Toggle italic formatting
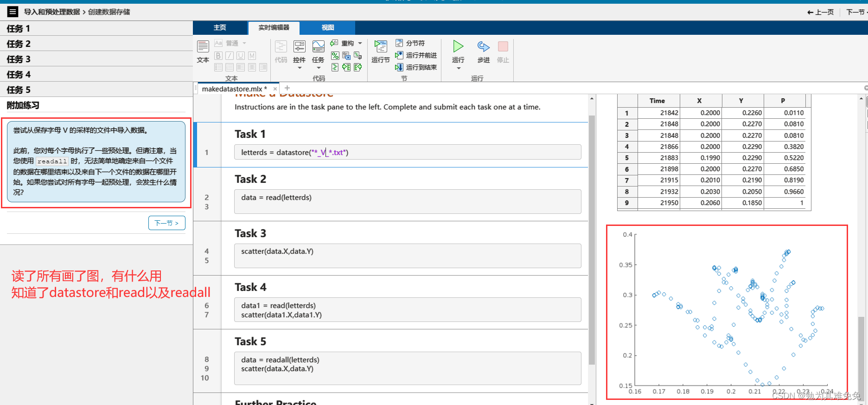Viewport: 868px width, 405px height. [230, 56]
